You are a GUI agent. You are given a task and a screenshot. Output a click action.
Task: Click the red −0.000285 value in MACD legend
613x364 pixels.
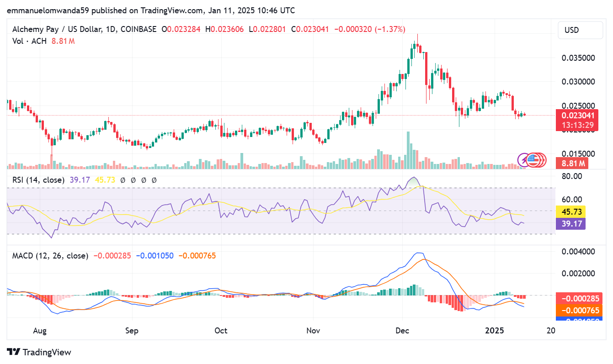[112, 256]
